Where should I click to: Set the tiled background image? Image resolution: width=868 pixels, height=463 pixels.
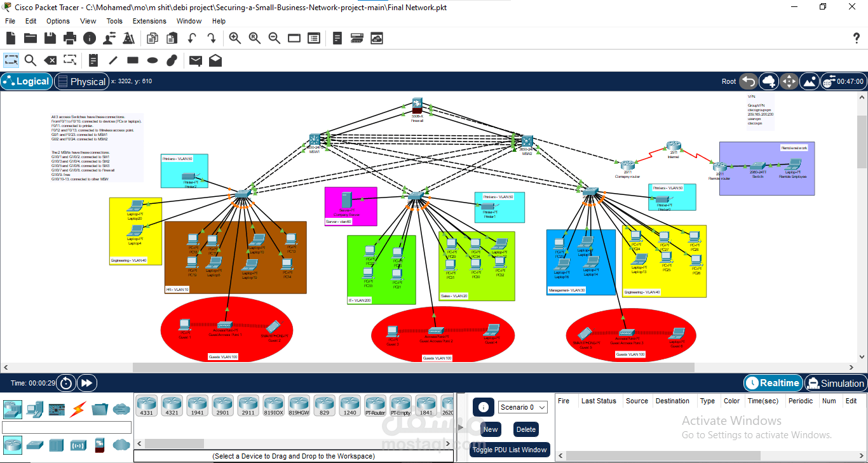click(x=810, y=81)
